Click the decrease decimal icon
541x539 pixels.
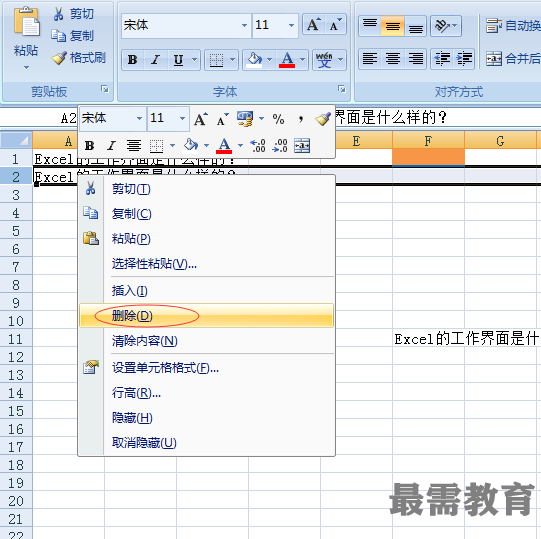[280, 146]
